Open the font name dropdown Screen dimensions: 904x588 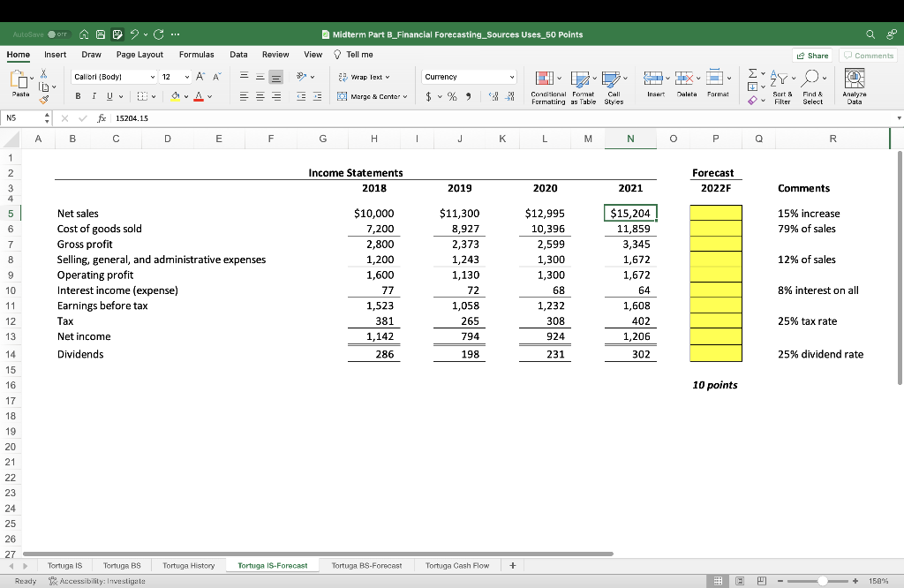154,77
